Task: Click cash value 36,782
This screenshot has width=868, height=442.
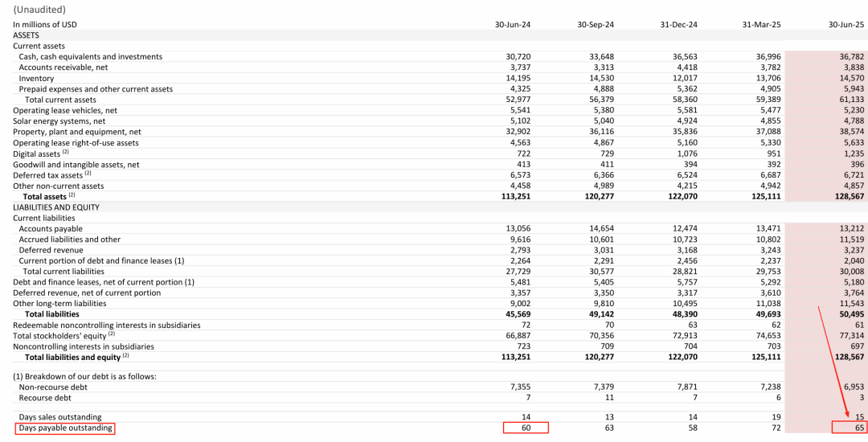Action: pos(851,56)
